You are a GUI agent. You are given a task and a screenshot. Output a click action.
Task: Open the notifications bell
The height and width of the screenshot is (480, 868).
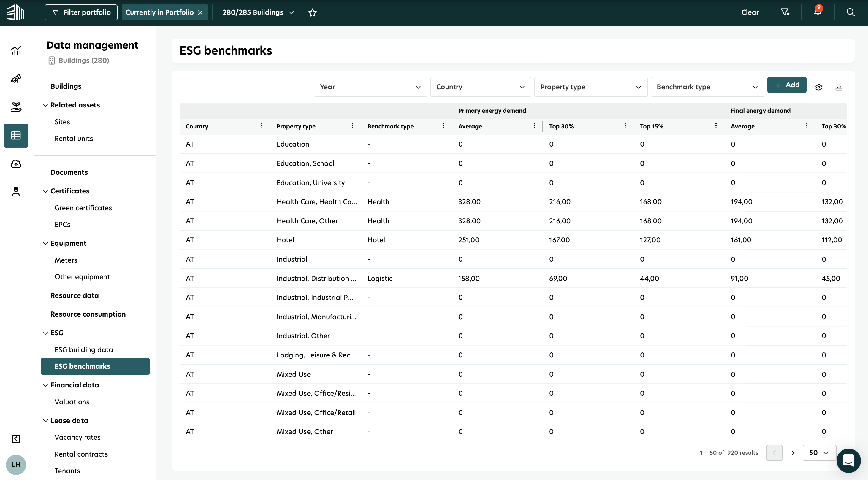pos(818,12)
